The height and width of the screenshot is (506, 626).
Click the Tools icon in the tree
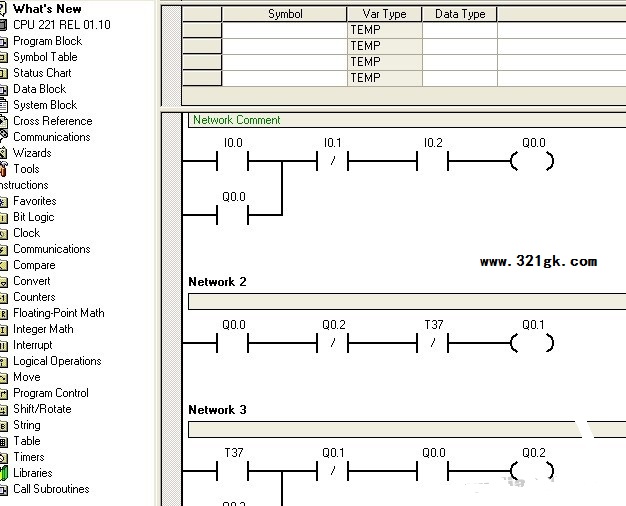click(x=3, y=169)
